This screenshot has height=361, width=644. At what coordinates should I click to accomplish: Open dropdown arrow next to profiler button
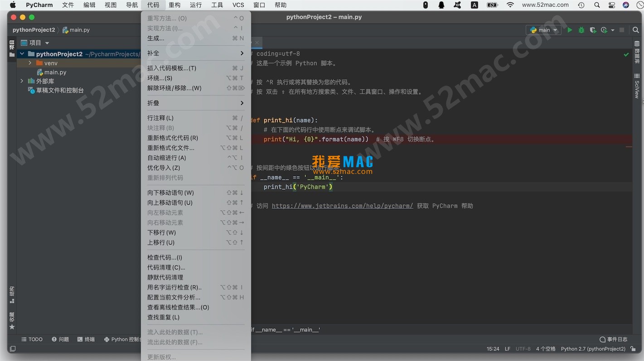point(613,30)
